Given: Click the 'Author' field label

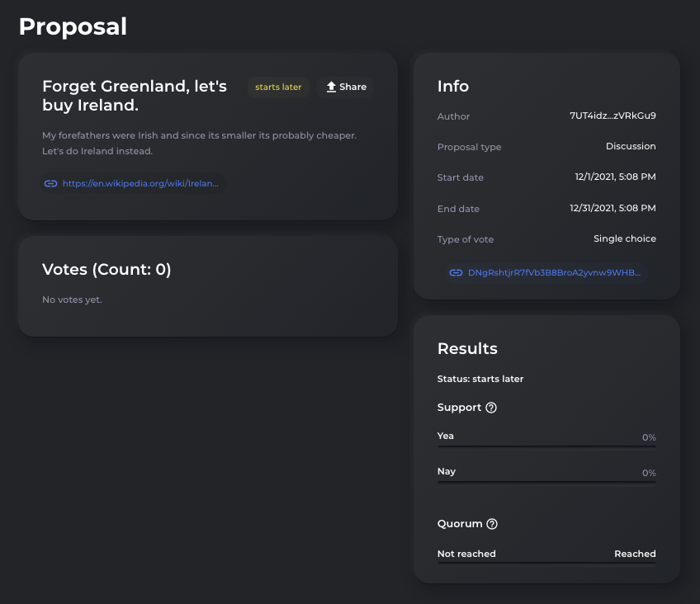Looking at the screenshot, I should 453,116.
